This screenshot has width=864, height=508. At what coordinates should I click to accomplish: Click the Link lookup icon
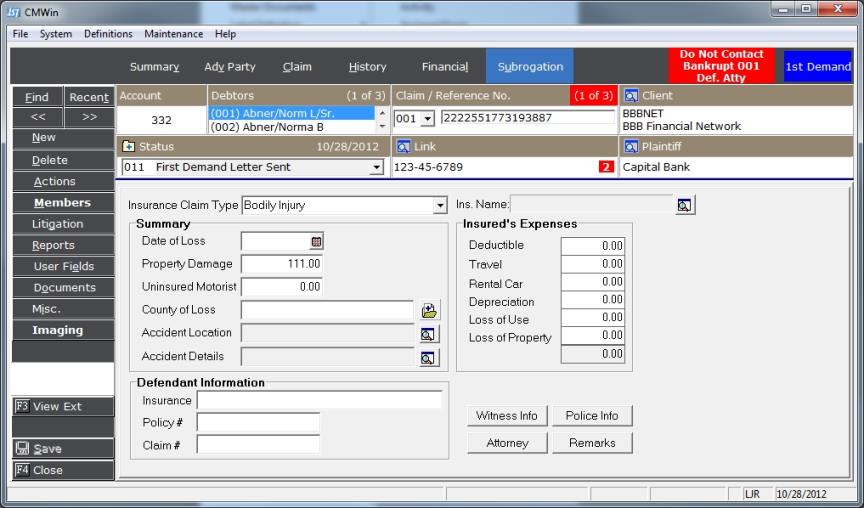tap(403, 146)
